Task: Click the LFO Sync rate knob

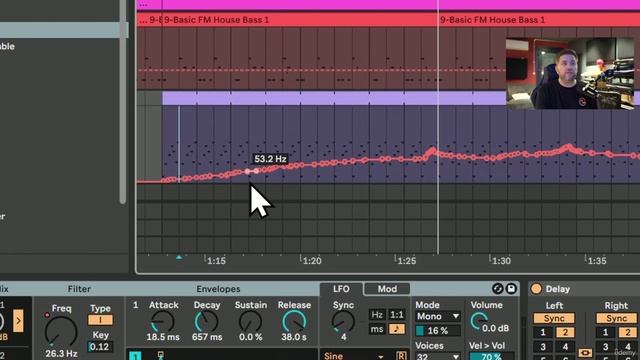Action: (x=343, y=322)
